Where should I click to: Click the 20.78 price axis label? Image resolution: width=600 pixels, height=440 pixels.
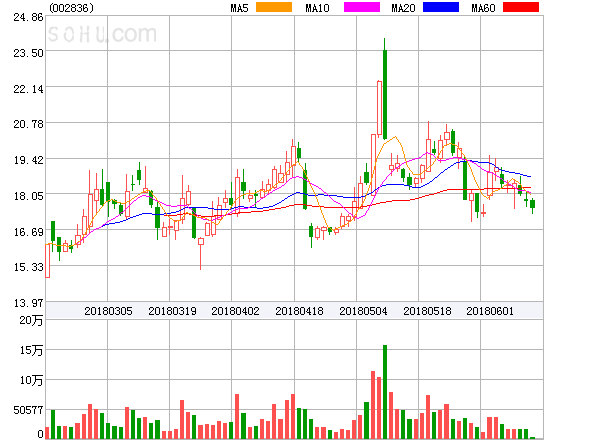28,124
